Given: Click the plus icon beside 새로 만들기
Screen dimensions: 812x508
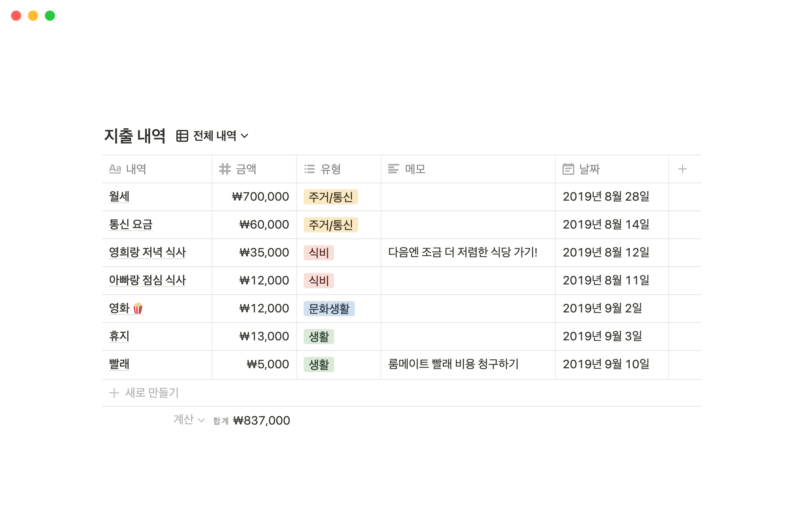Looking at the screenshot, I should [113, 393].
